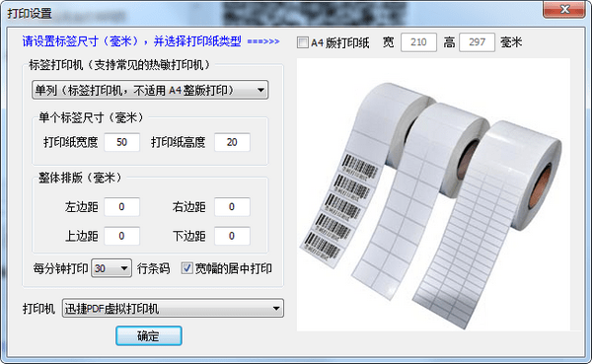Click the 打印设置 window title
The height and width of the screenshot is (364, 592).
tap(30, 14)
